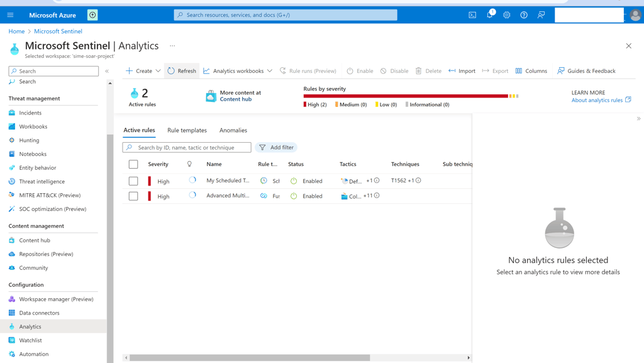Click the Techniques T1562 +1 info icon

click(x=418, y=181)
